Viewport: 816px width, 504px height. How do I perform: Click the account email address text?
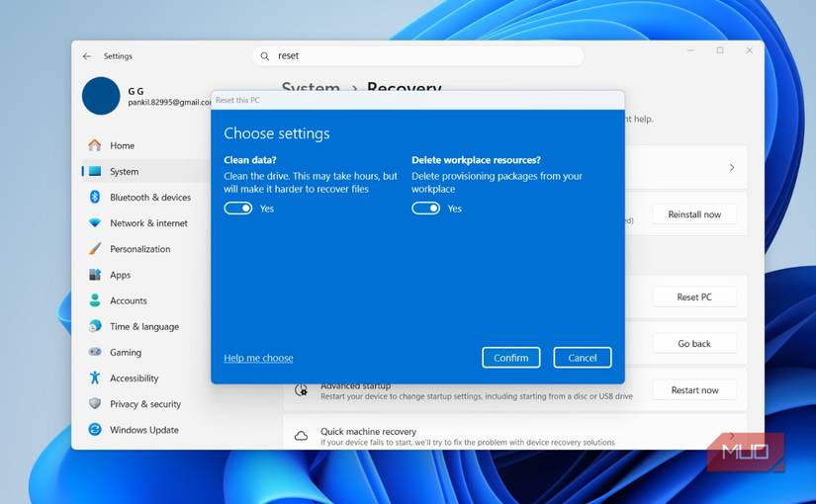pyautogui.click(x=170, y=103)
